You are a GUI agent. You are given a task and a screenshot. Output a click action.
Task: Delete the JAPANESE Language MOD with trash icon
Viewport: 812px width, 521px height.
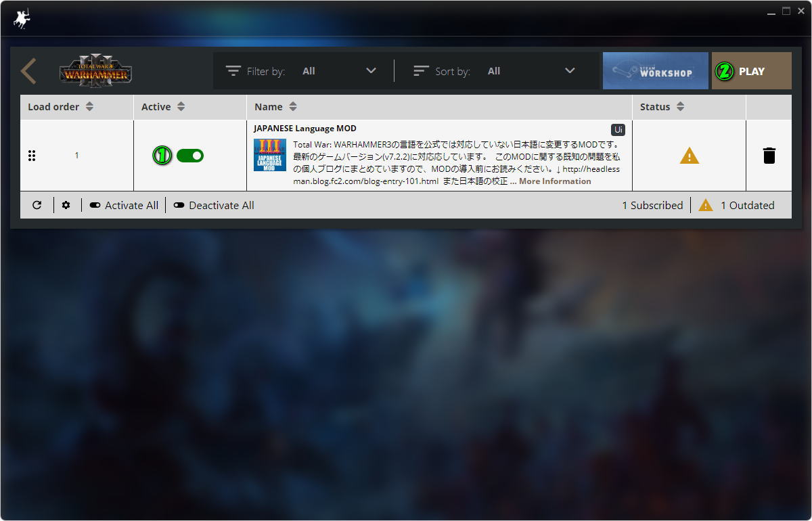(x=769, y=156)
